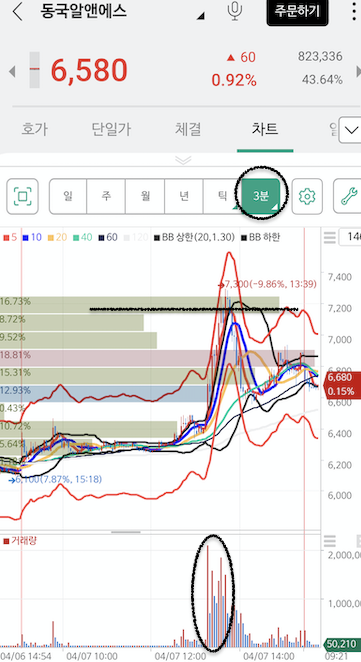Tap the 6,100 low price marker

point(55,480)
